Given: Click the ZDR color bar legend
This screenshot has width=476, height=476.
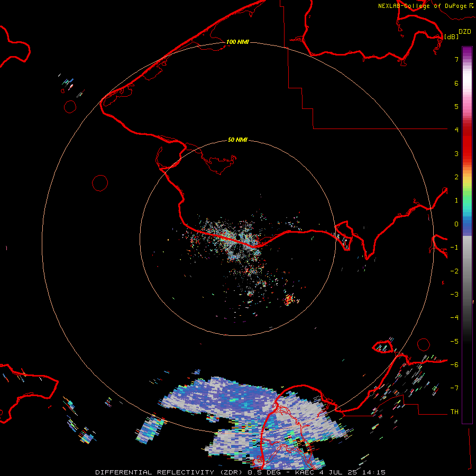Looking at the screenshot, I should (x=467, y=235).
